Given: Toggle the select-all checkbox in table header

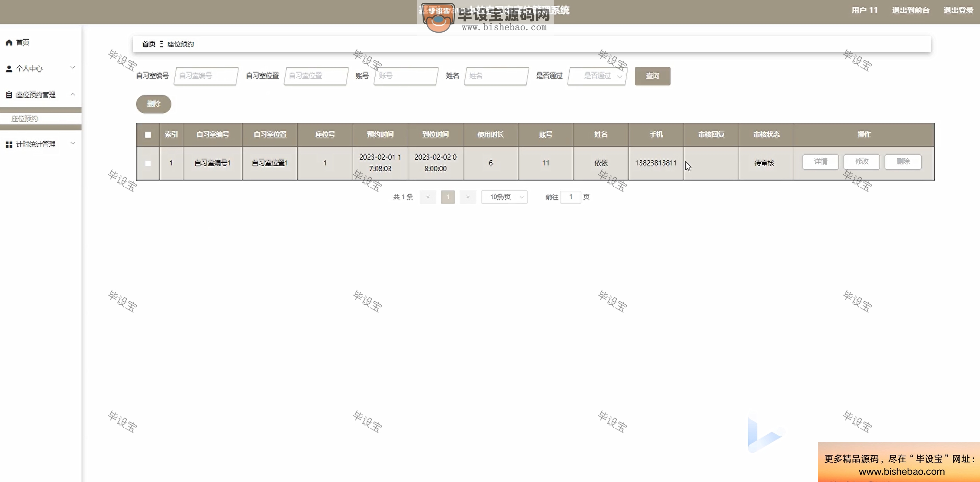Looking at the screenshot, I should (x=148, y=134).
